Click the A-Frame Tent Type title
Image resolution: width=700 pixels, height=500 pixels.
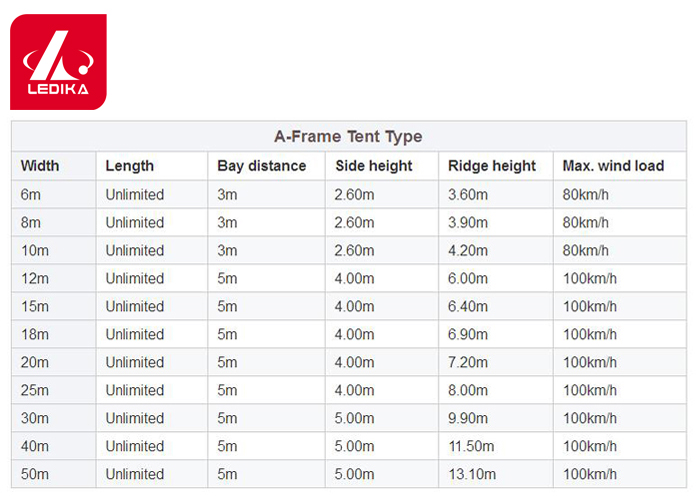coord(348,137)
